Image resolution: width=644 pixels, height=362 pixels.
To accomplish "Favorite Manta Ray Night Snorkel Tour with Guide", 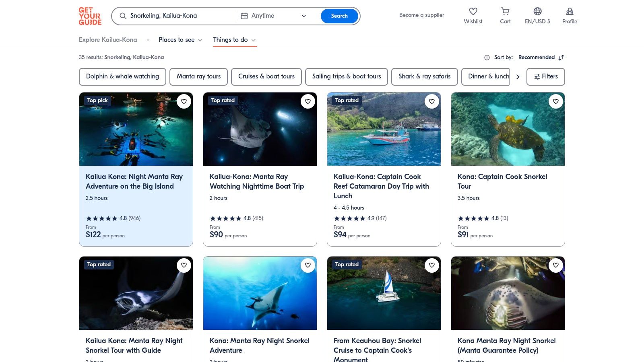I will tap(184, 265).
